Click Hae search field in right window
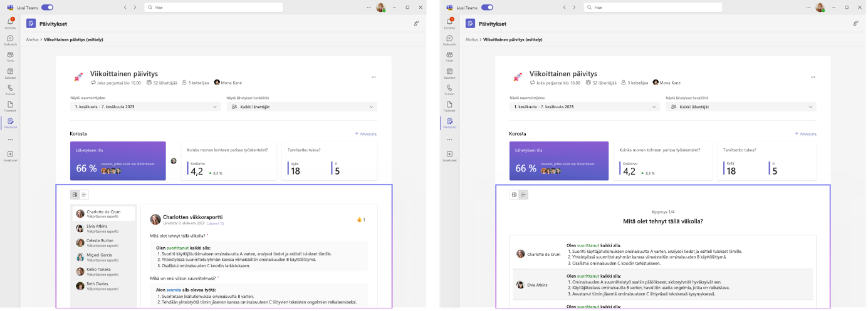 pos(652,8)
